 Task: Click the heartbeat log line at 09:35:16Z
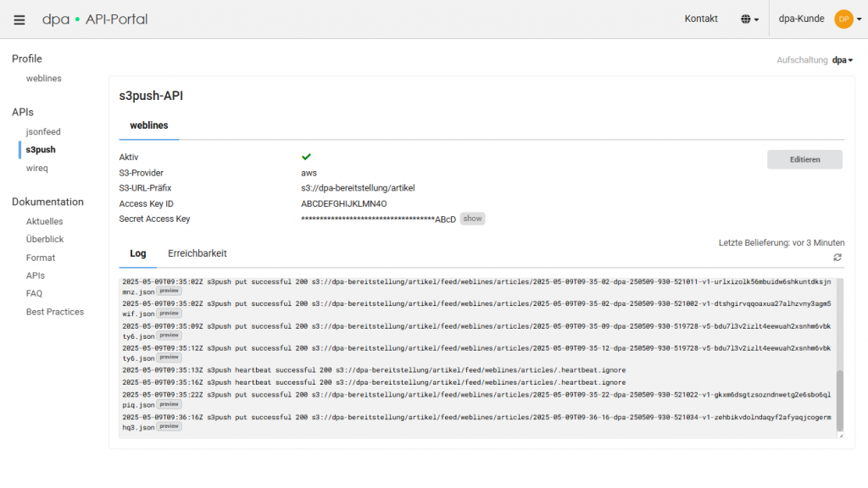(374, 382)
